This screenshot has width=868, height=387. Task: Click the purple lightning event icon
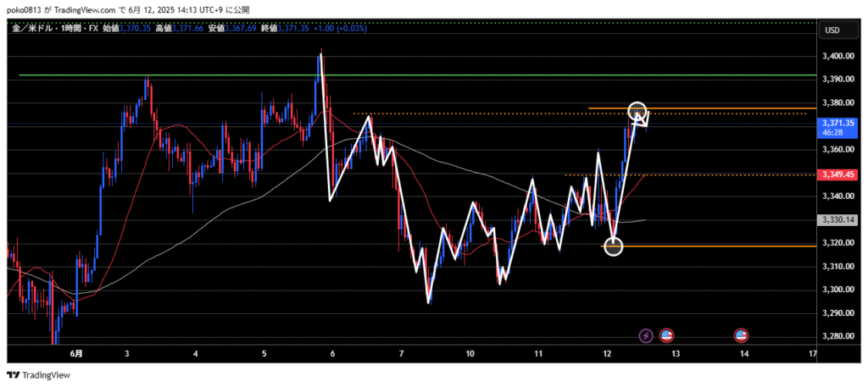tap(646, 336)
